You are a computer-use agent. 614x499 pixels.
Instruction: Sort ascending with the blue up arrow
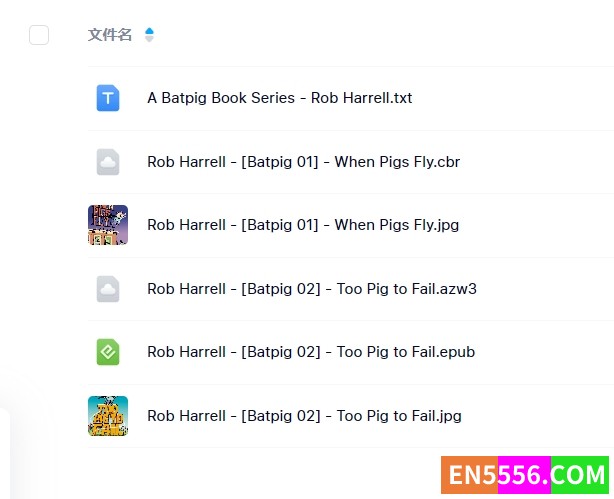[x=149, y=31]
